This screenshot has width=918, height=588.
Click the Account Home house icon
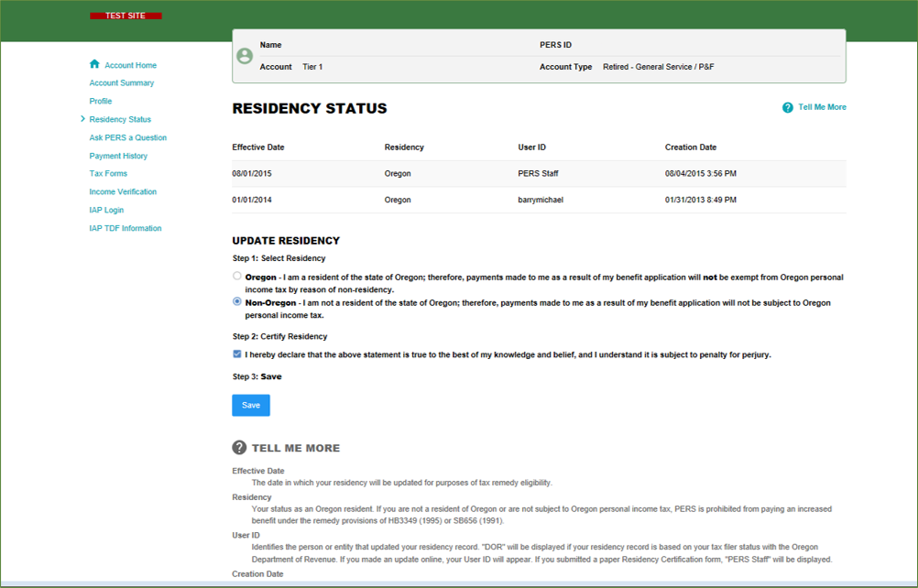point(94,64)
